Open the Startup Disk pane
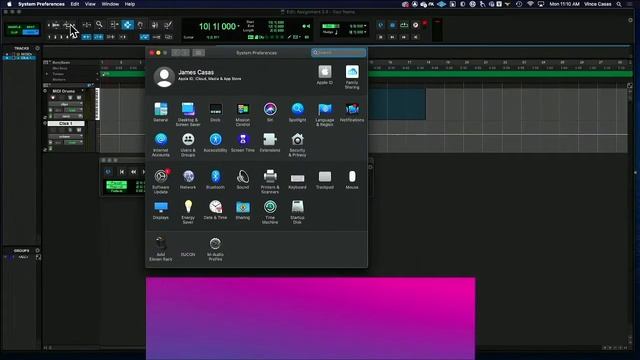The image size is (640, 360). (297, 212)
